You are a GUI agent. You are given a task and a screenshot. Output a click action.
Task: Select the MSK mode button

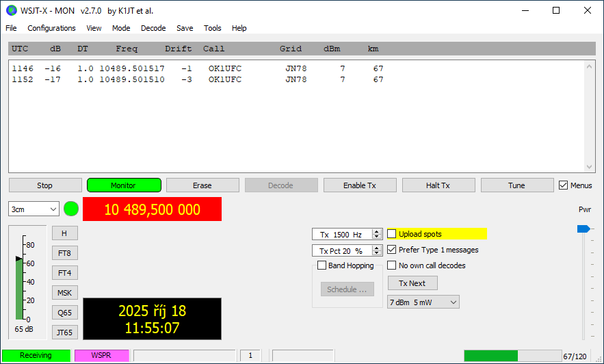tap(65, 293)
